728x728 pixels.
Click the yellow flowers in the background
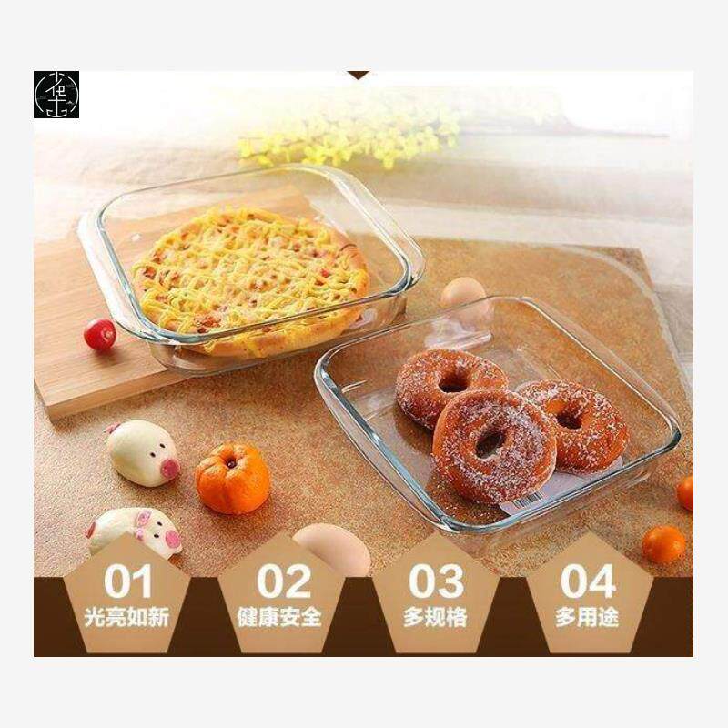click(x=349, y=135)
